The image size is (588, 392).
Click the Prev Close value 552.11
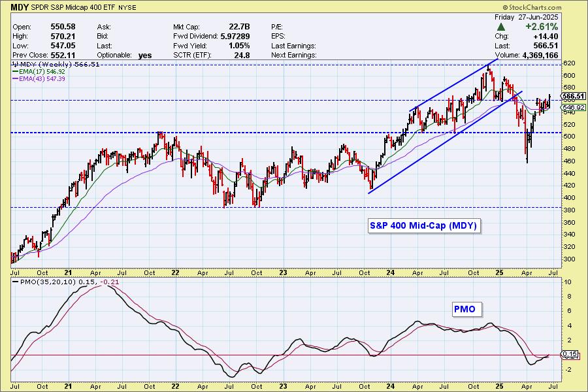pos(63,55)
